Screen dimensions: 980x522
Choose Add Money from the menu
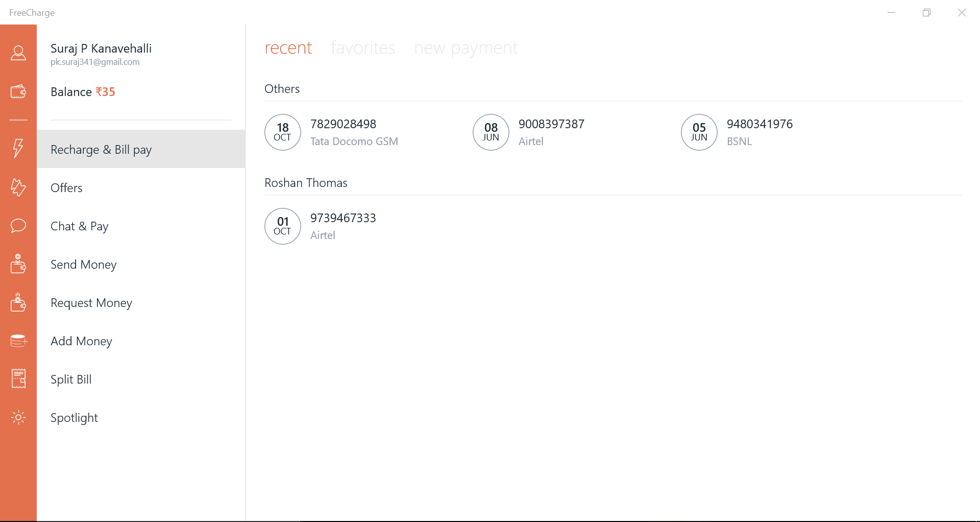click(x=141, y=341)
